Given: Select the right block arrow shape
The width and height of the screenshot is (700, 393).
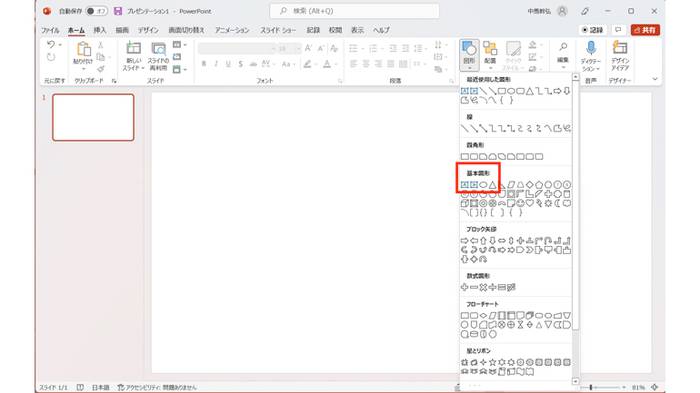Looking at the screenshot, I should [465, 241].
